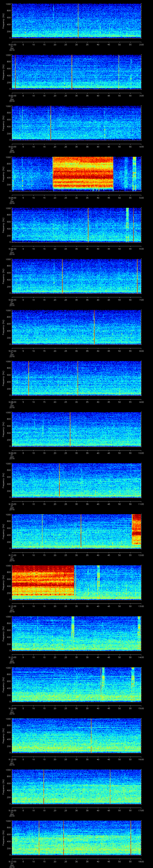
Task: Click the 9:07:00 start time label
Action: 12,351
